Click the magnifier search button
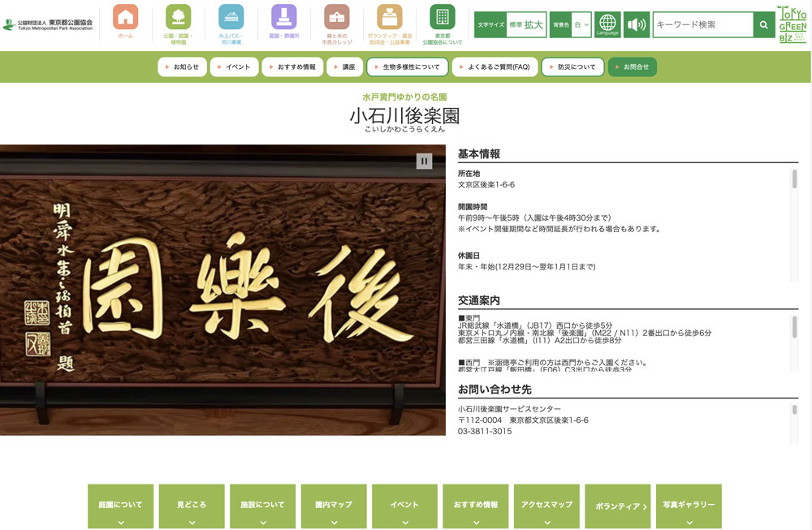Viewport: 812px width, 530px height. [764, 24]
